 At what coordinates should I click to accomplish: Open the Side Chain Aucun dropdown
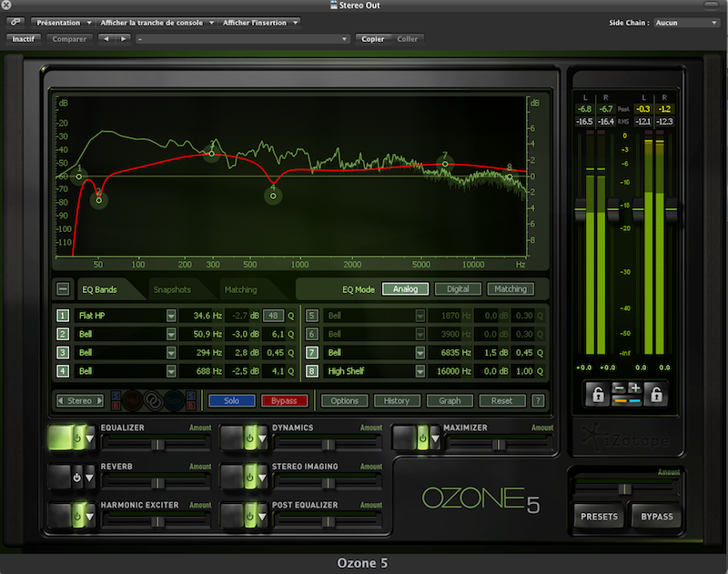pos(687,22)
